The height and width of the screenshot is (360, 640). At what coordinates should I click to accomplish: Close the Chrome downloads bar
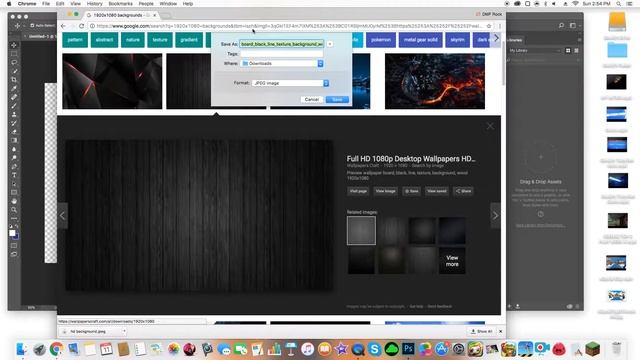point(501,331)
